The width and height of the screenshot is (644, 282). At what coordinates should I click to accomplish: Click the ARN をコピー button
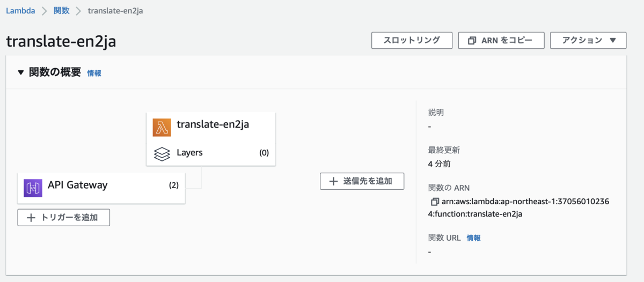coord(501,40)
